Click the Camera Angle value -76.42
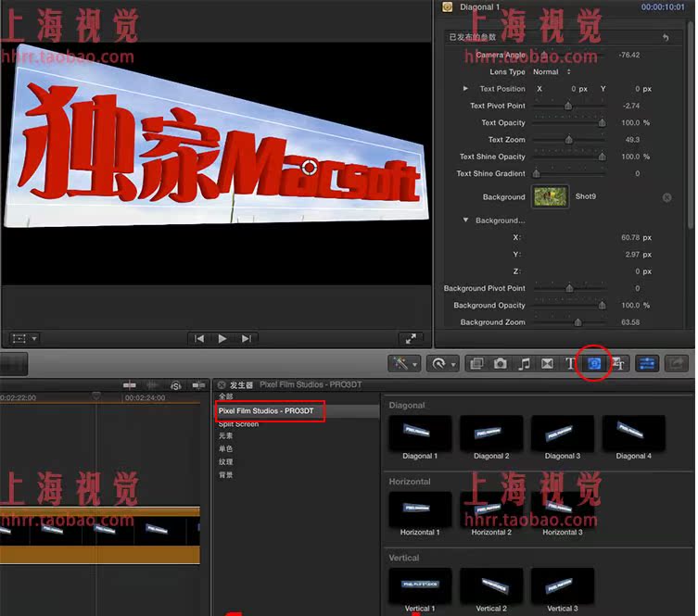Image resolution: width=698 pixels, height=616 pixels. pyautogui.click(x=629, y=56)
